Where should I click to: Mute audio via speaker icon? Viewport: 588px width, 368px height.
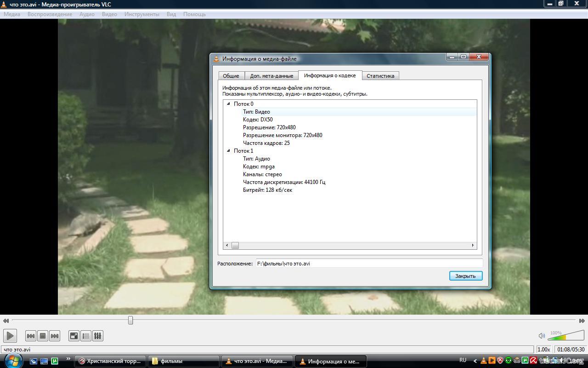tap(542, 336)
